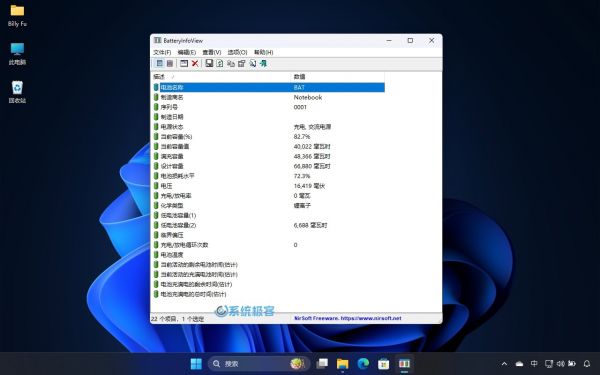Screen dimensions: 600x375
Task: Select the 电池名称 row
Action: [268, 88]
